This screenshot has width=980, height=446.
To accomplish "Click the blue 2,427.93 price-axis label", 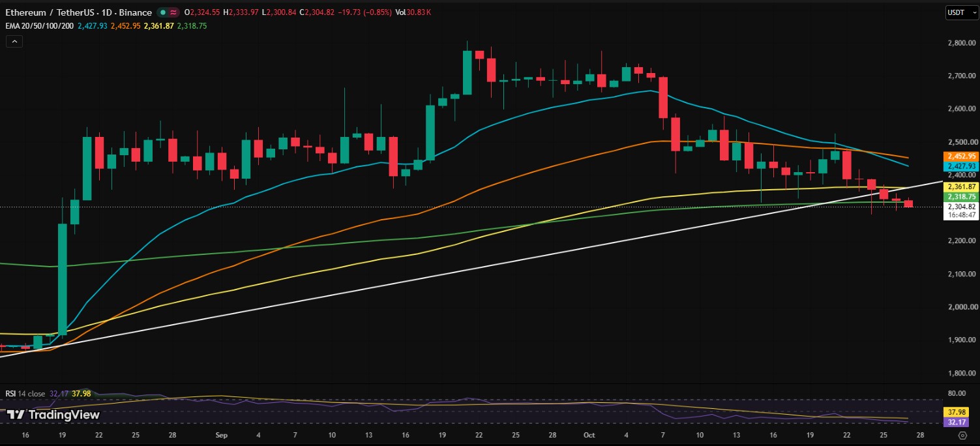I will pos(961,166).
